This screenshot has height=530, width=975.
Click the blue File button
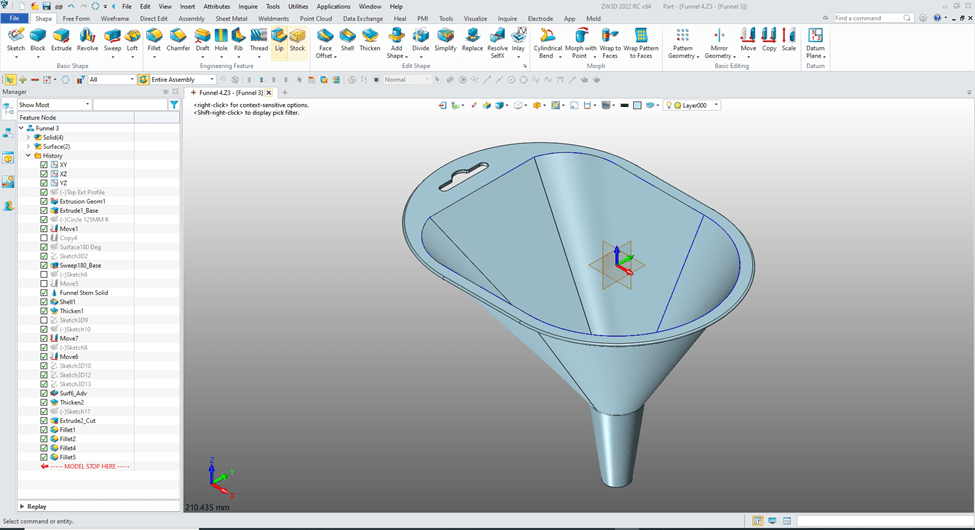click(15, 18)
